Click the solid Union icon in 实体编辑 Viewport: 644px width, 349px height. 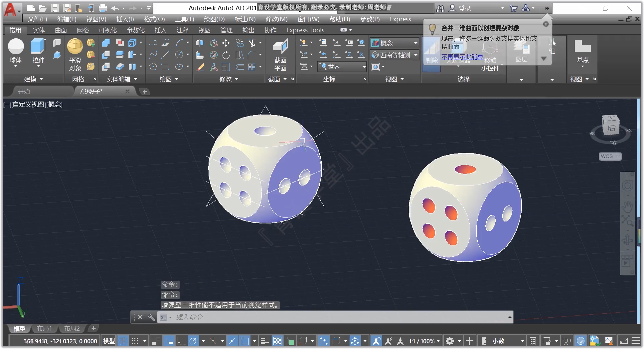(106, 43)
